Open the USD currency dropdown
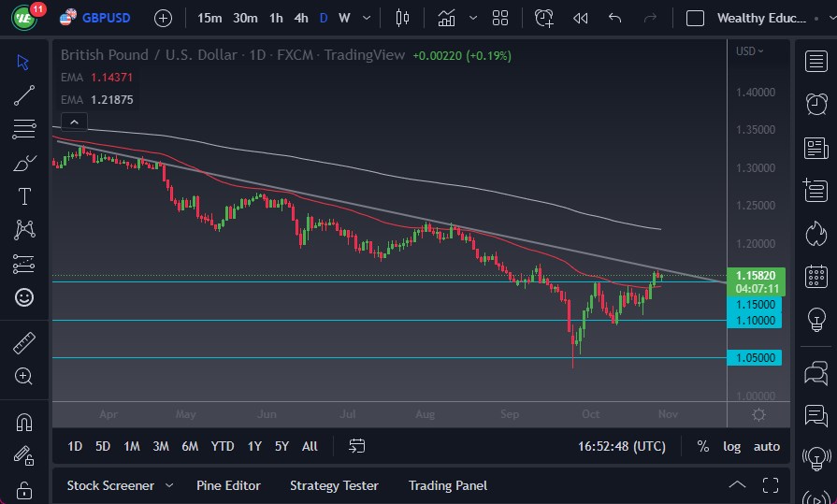 (x=750, y=51)
